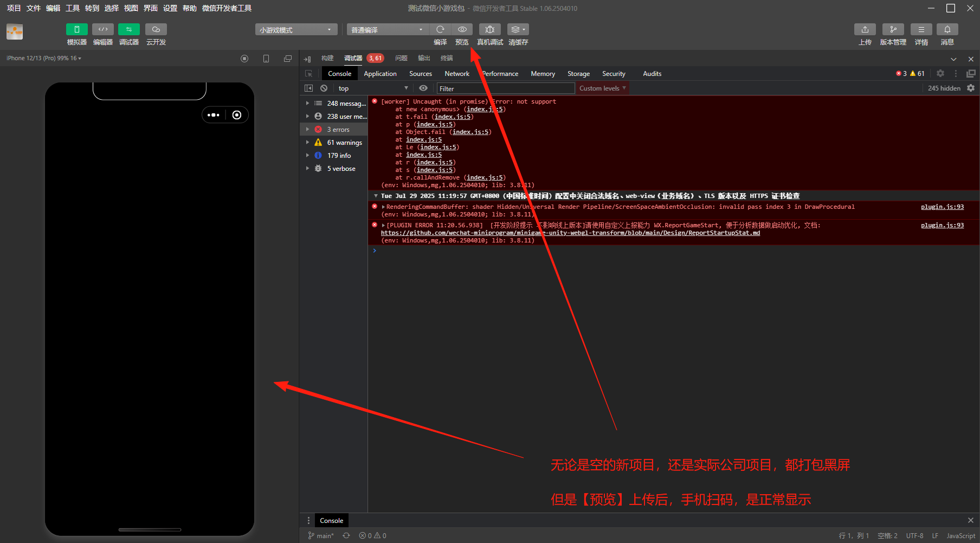Switch to the 构建 tab
This screenshot has width=980, height=543.
pyautogui.click(x=327, y=58)
